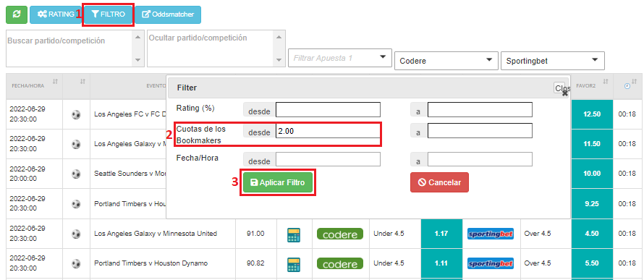Click Sportingbet logo in Over 4.5 5.50 row

tap(491, 263)
